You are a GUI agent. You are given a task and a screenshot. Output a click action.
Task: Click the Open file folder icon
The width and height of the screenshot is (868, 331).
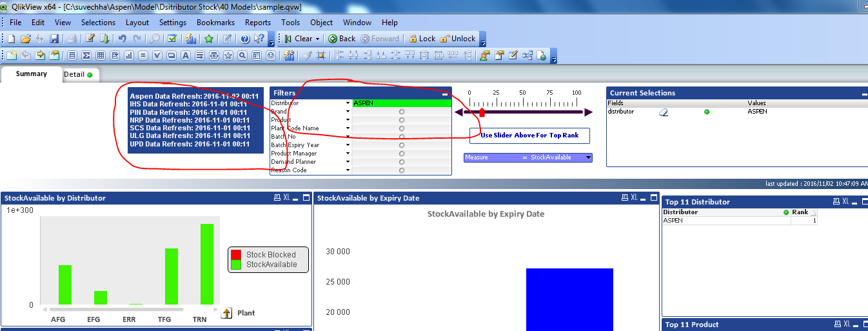pos(26,39)
